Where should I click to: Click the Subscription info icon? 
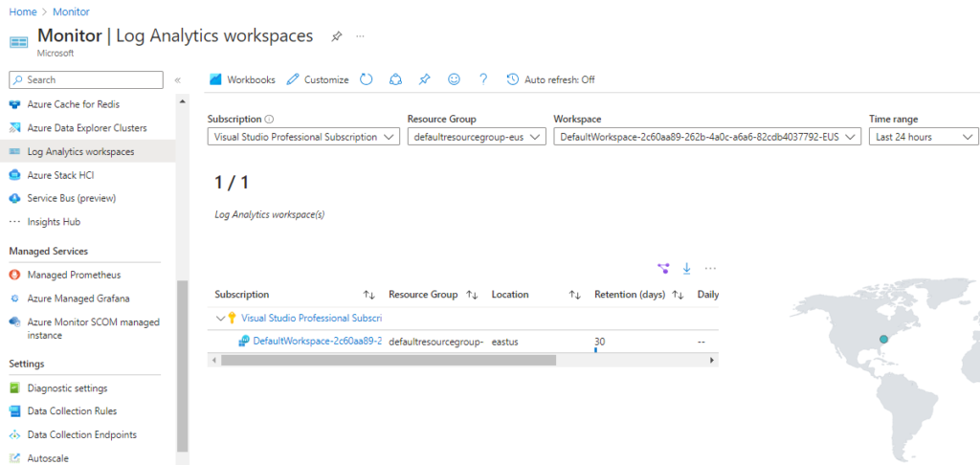(269, 119)
